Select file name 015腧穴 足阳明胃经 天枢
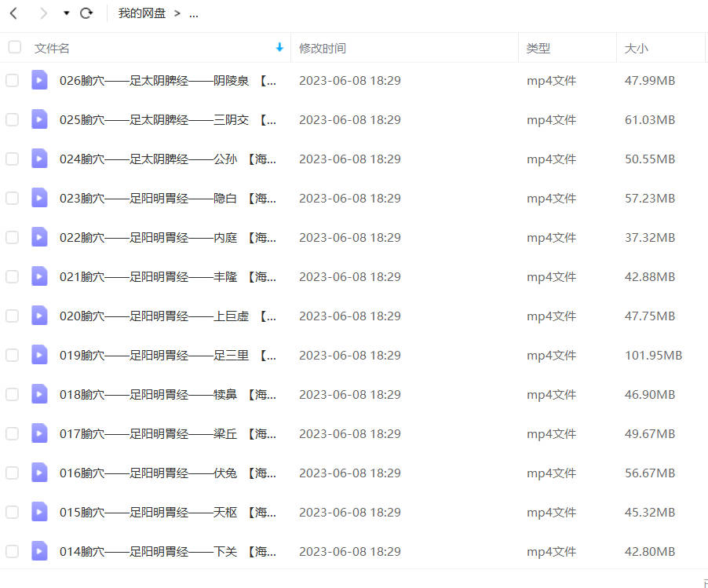708x588 pixels. 168,513
